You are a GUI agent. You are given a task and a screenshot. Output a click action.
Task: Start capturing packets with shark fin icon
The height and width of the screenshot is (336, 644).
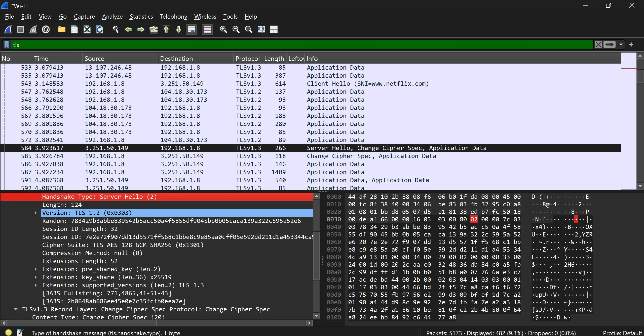(8, 30)
